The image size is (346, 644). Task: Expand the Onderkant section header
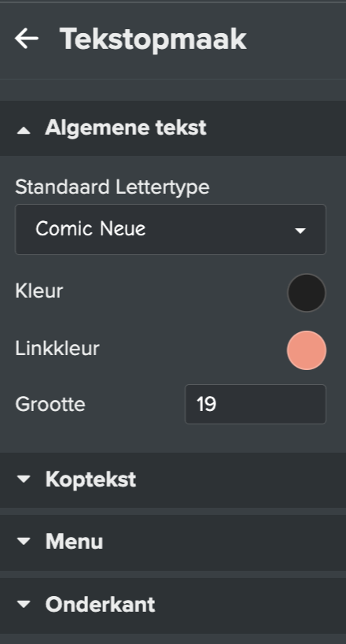click(x=173, y=605)
